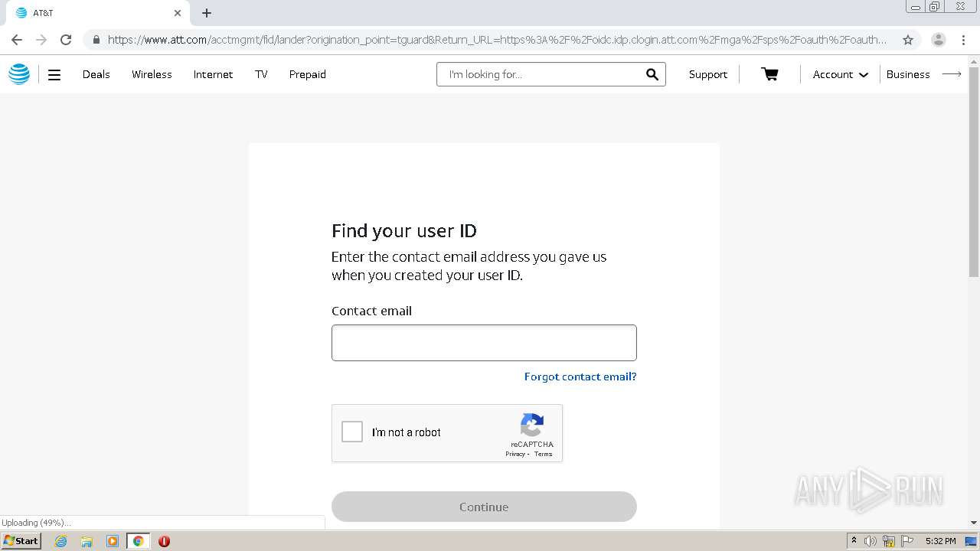
Task: Click the volume speaker tray icon
Action: (x=871, y=541)
